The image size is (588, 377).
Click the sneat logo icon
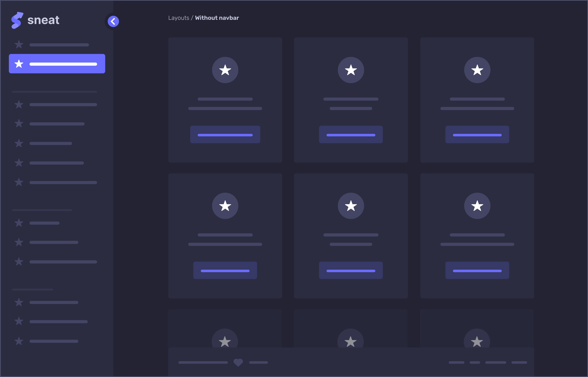click(17, 20)
